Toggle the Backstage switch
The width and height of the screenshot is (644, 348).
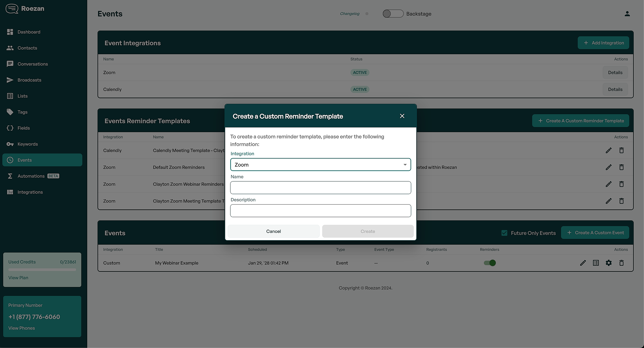pyautogui.click(x=393, y=14)
